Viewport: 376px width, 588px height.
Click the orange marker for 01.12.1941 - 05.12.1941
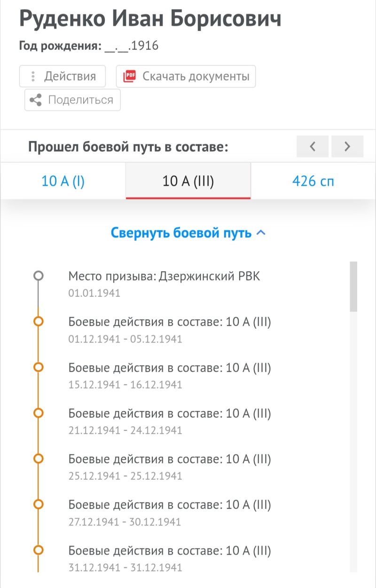(39, 322)
